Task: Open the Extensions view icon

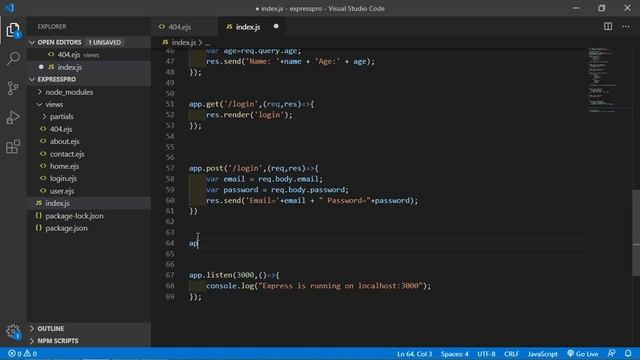Action: (x=13, y=147)
